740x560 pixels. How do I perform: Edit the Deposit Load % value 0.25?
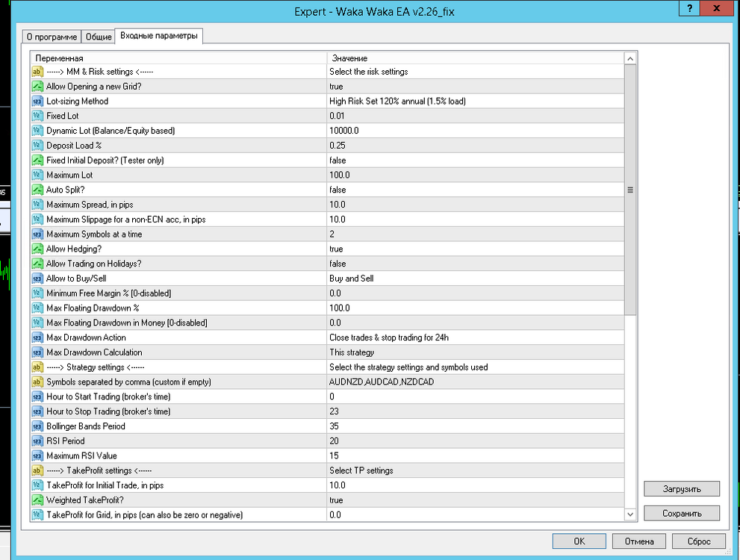click(475, 146)
